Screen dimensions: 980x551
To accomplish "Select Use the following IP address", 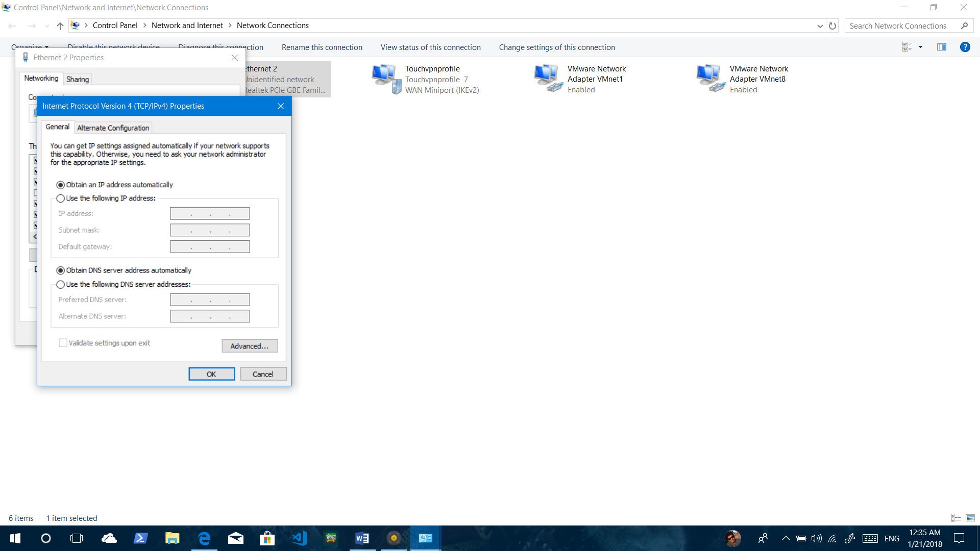I will tap(61, 198).
